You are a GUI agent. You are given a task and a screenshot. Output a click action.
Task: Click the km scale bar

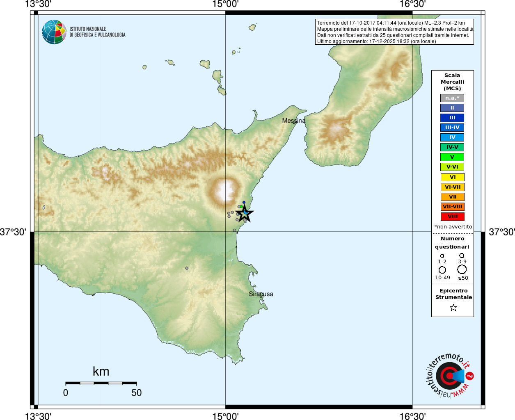pyautogui.click(x=101, y=383)
